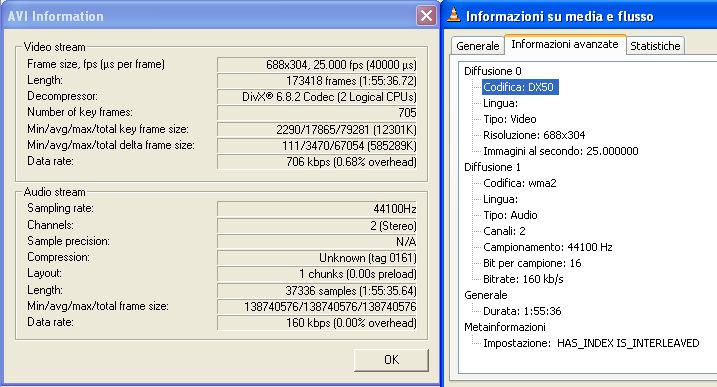Select Immagini al secondo: 25.000000 entry
The height and width of the screenshot is (387, 717).
click(561, 151)
